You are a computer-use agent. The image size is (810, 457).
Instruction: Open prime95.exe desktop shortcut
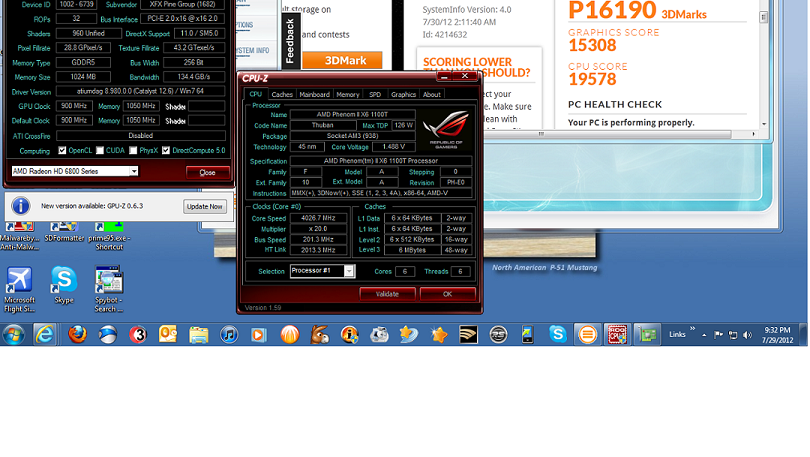109,236
